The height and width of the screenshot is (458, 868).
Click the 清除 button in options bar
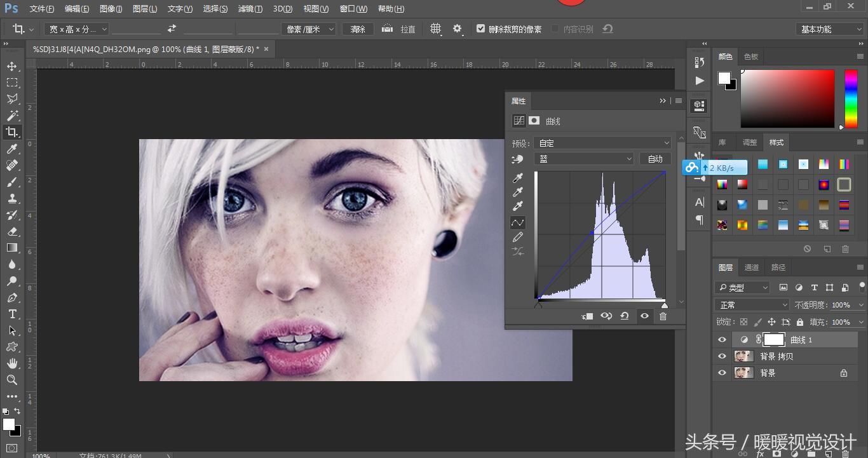point(358,29)
